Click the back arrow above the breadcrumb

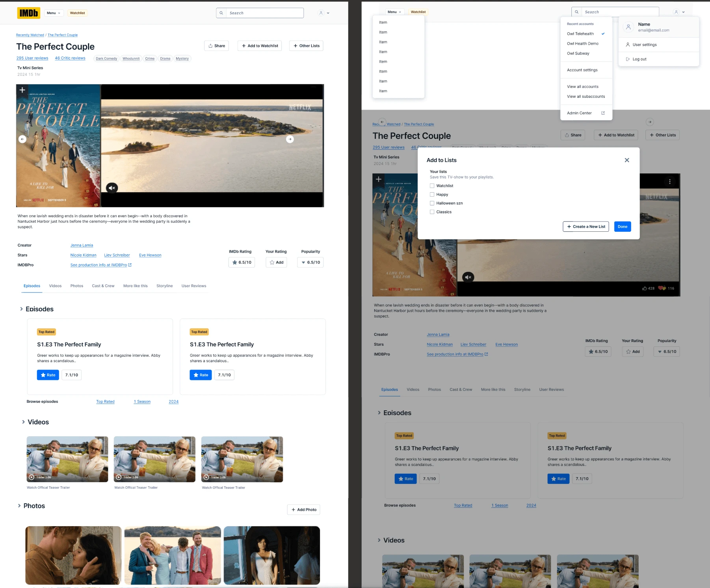pos(383,122)
